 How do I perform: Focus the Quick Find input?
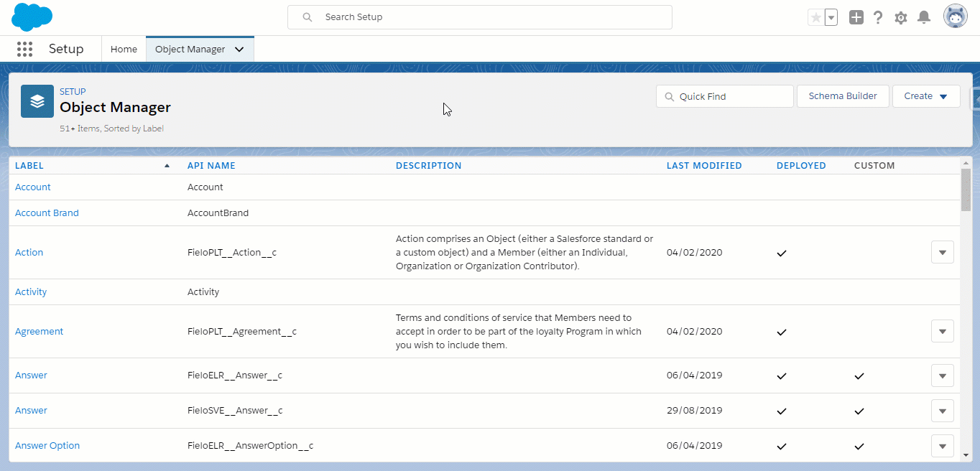725,96
